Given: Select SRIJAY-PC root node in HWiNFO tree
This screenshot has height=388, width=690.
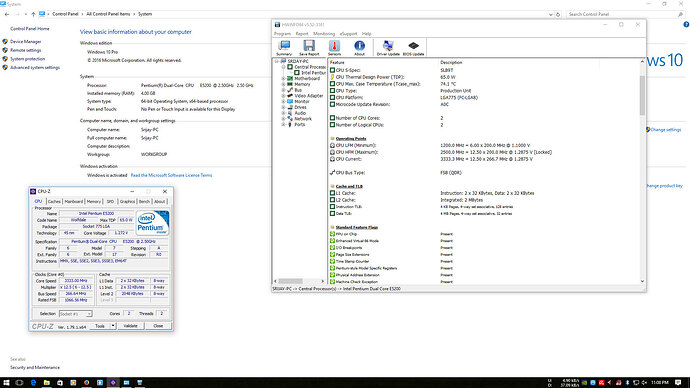Looking at the screenshot, I should click(x=298, y=61).
